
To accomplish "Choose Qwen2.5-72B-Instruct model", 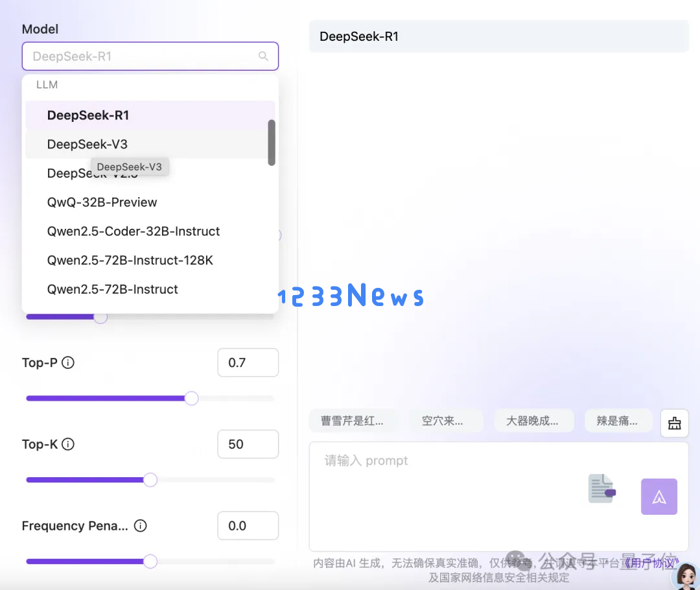I will coord(150,289).
